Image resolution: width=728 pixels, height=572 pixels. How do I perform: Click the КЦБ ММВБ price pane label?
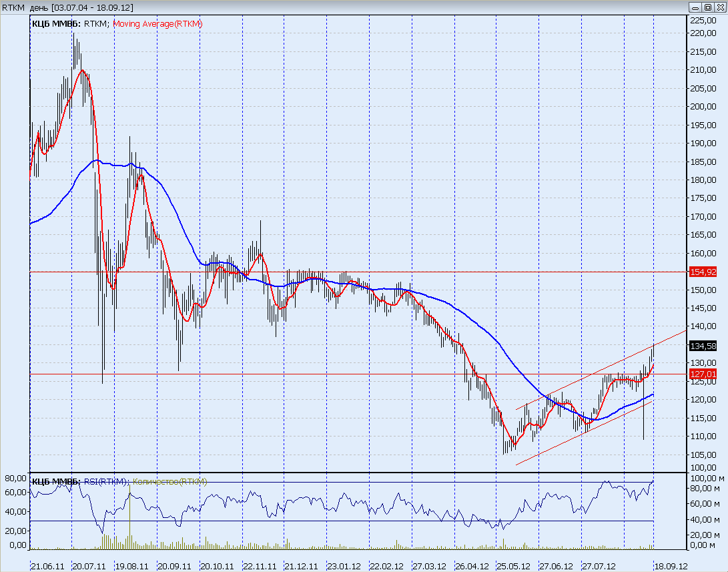(x=56, y=24)
